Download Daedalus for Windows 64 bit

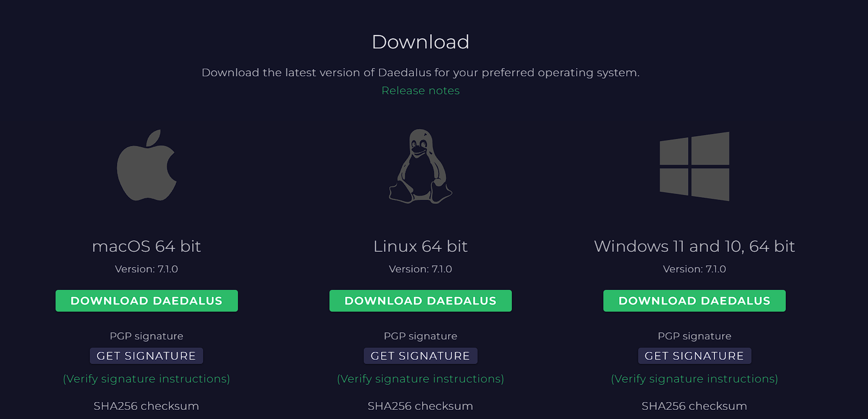(694, 301)
